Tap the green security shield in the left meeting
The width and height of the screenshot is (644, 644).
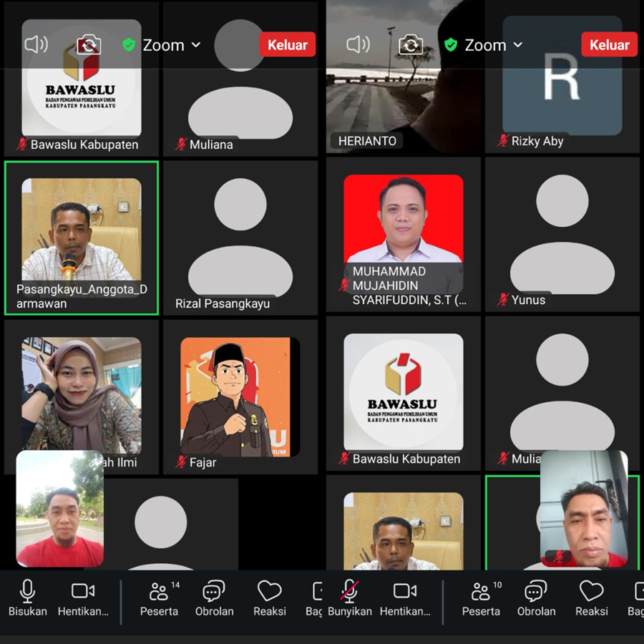click(x=129, y=44)
